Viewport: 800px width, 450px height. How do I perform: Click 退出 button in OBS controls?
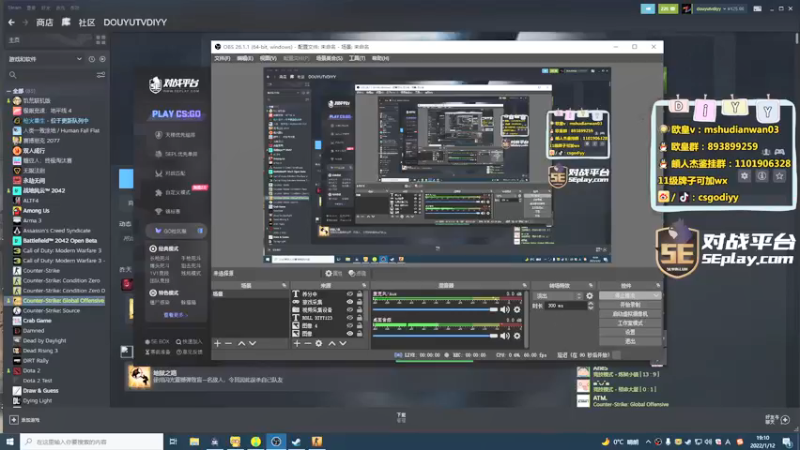pyautogui.click(x=630, y=341)
